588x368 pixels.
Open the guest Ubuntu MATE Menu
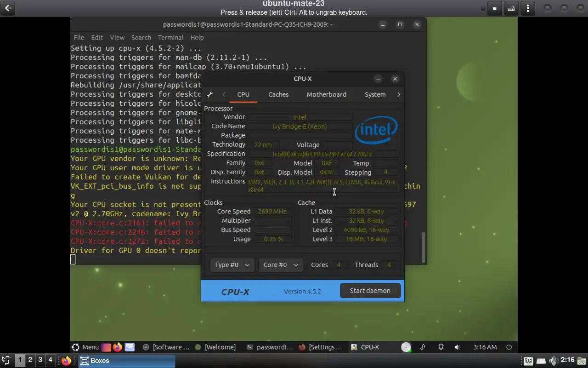[85, 347]
